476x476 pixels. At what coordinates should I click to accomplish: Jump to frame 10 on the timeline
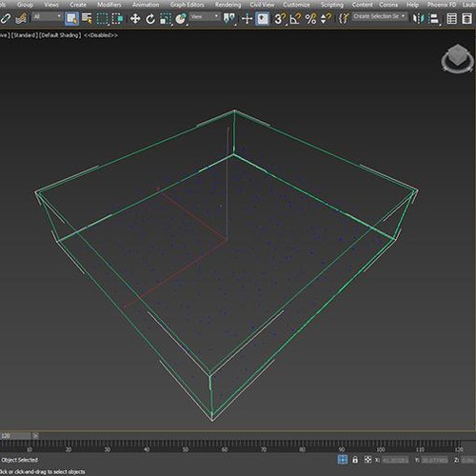[x=30, y=449]
